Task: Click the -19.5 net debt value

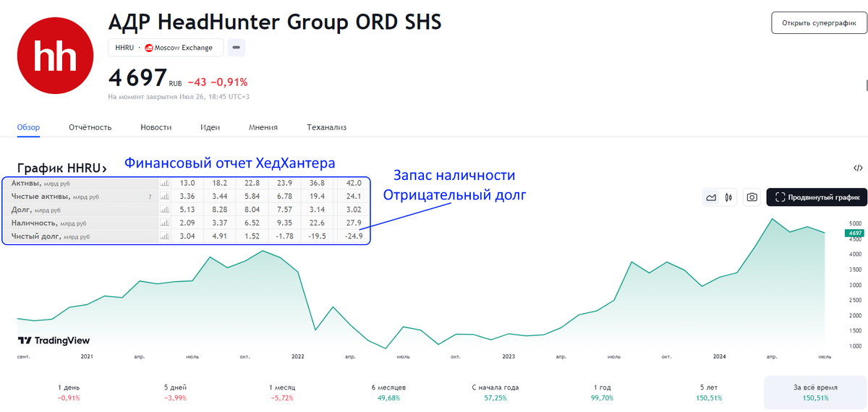Action: pyautogui.click(x=318, y=236)
